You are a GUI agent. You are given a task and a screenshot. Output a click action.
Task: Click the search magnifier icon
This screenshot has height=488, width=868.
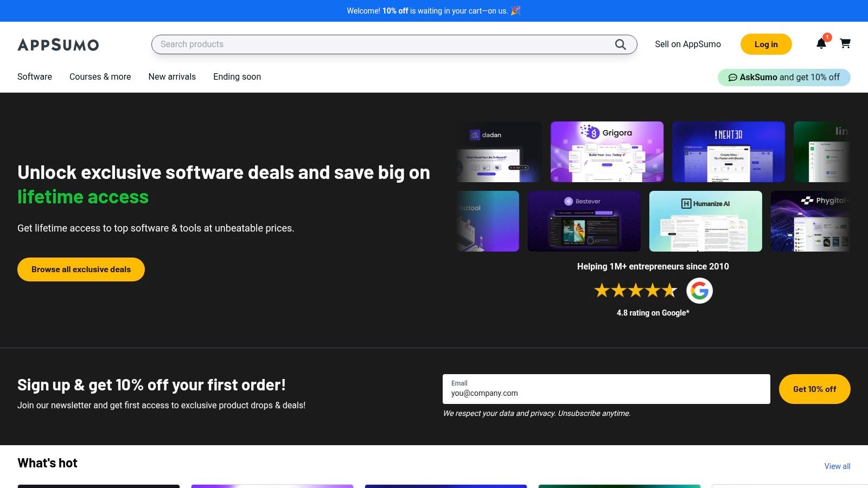620,44
